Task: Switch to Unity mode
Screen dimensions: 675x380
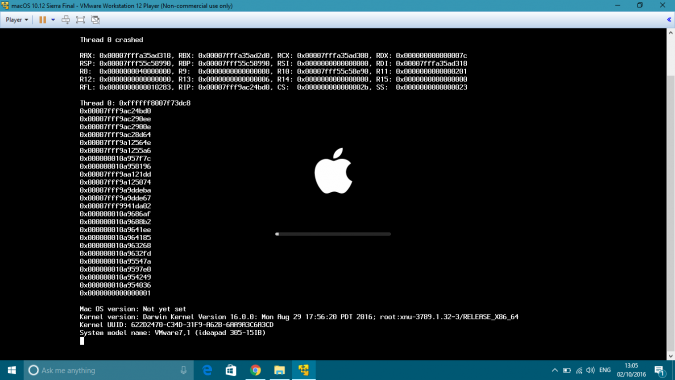Action: pyautogui.click(x=96, y=20)
